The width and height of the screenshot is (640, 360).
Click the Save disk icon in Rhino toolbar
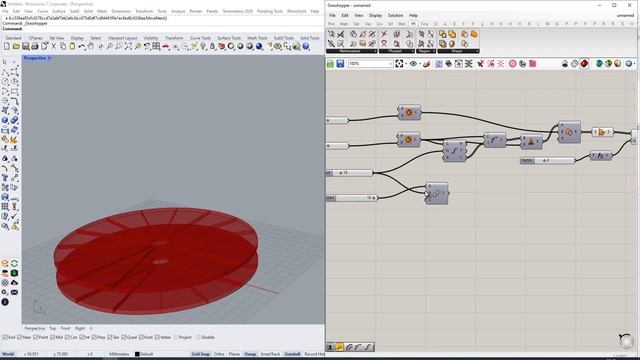click(x=25, y=47)
